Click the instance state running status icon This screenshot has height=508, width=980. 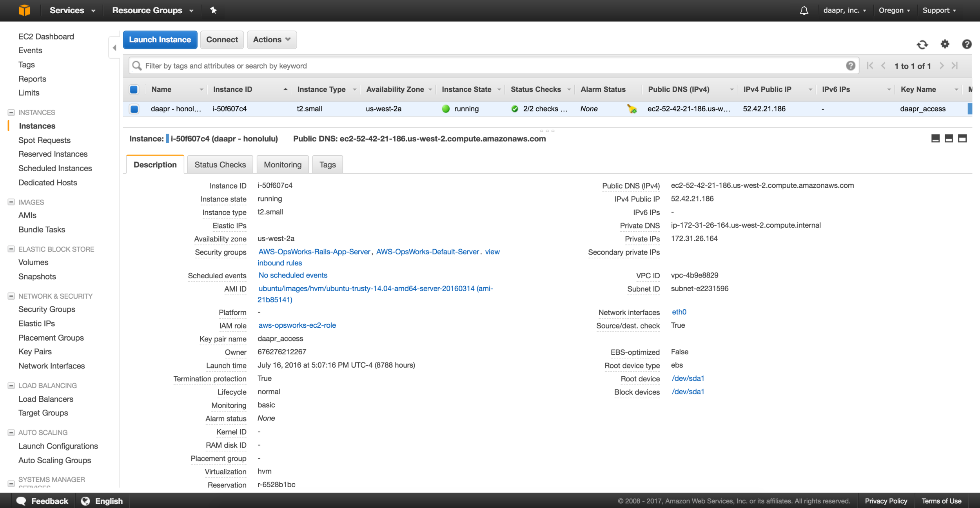445,109
